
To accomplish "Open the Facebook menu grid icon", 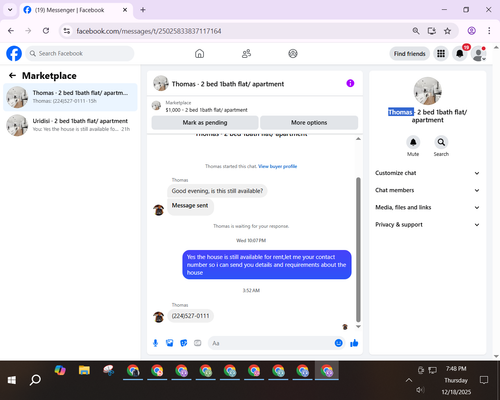I will [x=441, y=53].
